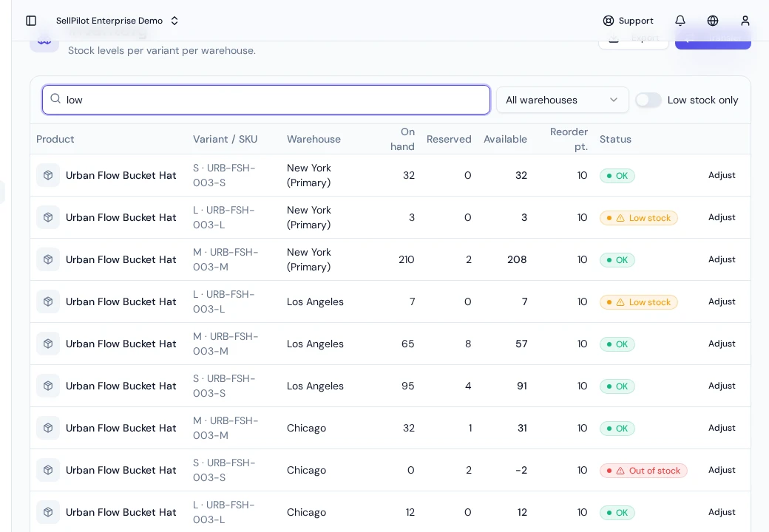
Task: Open the All warehouses dropdown
Action: click(563, 100)
